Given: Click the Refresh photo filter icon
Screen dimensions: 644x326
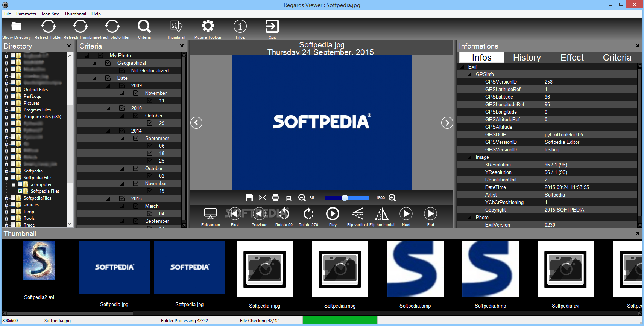Looking at the screenshot, I should [x=112, y=26].
